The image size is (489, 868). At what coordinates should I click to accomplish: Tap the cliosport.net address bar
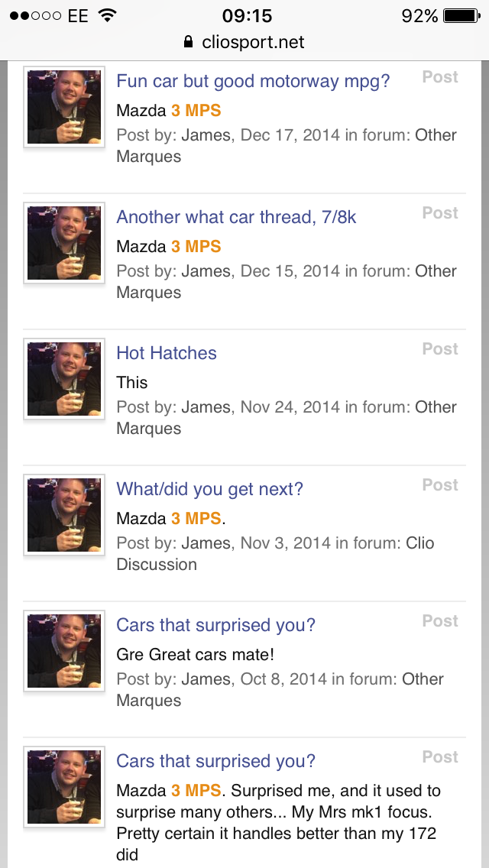(x=252, y=43)
